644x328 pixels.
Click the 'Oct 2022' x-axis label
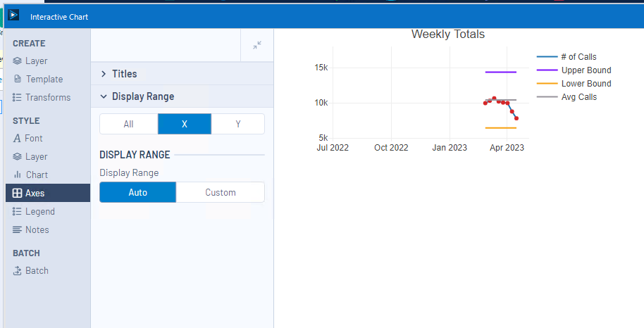391,148
